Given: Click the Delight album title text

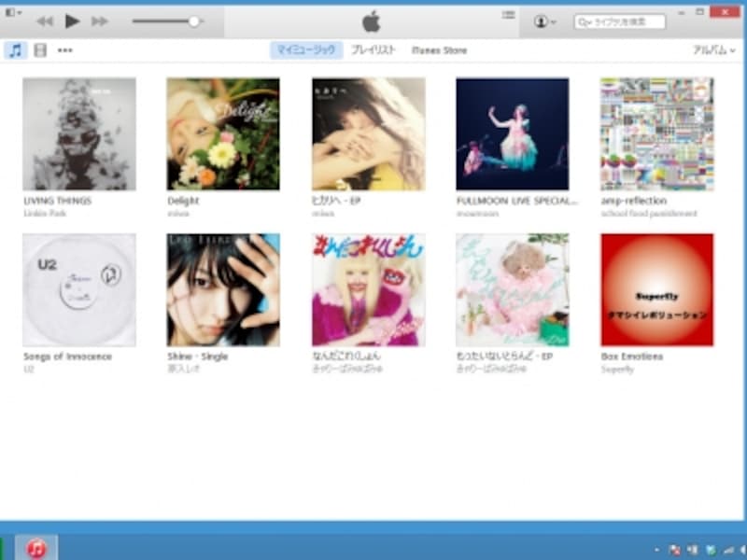Looking at the screenshot, I should [x=183, y=201].
